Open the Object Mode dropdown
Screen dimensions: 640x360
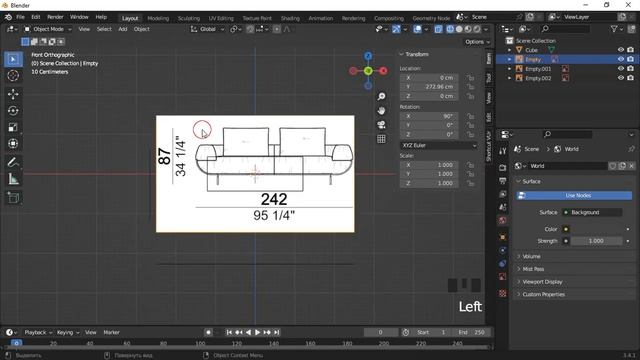coord(48,29)
